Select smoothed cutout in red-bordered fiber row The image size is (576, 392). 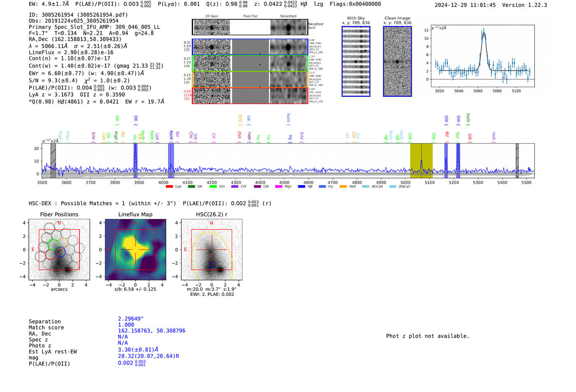point(289,96)
